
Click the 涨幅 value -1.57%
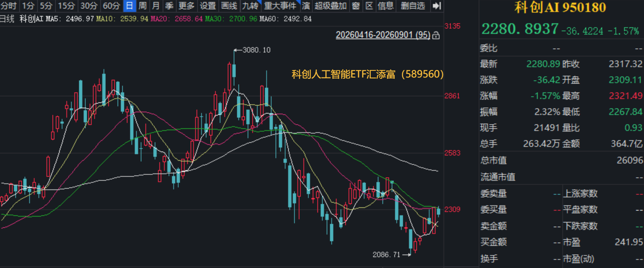(546, 96)
